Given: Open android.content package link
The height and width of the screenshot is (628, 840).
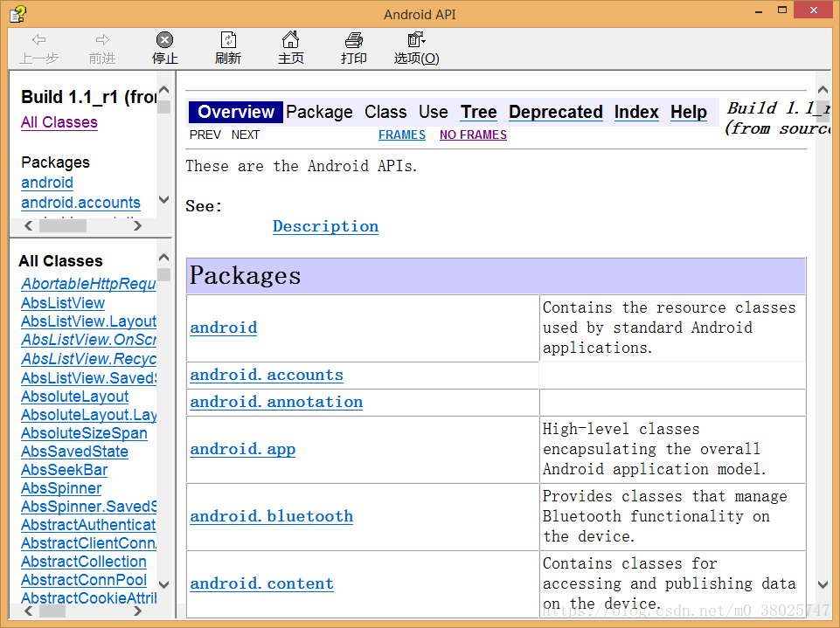Looking at the screenshot, I should point(261,583).
